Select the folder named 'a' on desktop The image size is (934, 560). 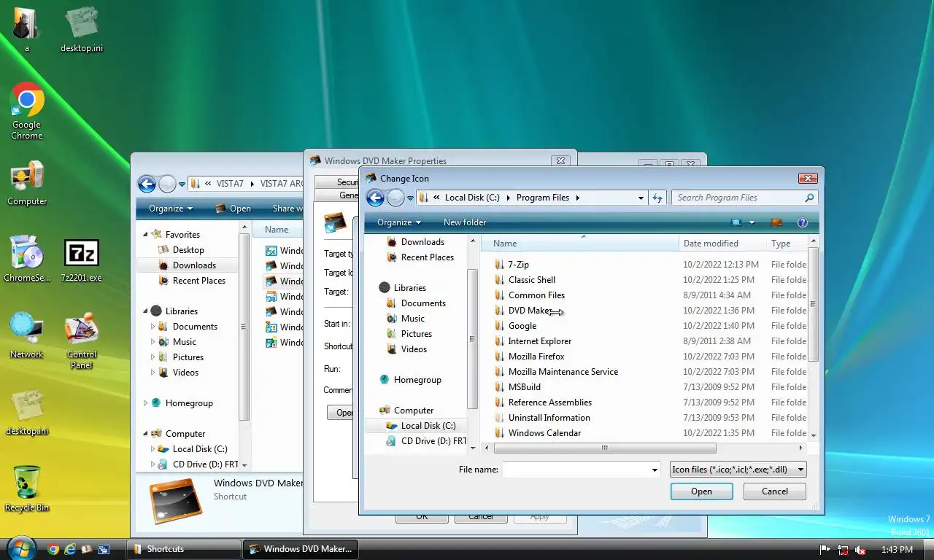27,29
